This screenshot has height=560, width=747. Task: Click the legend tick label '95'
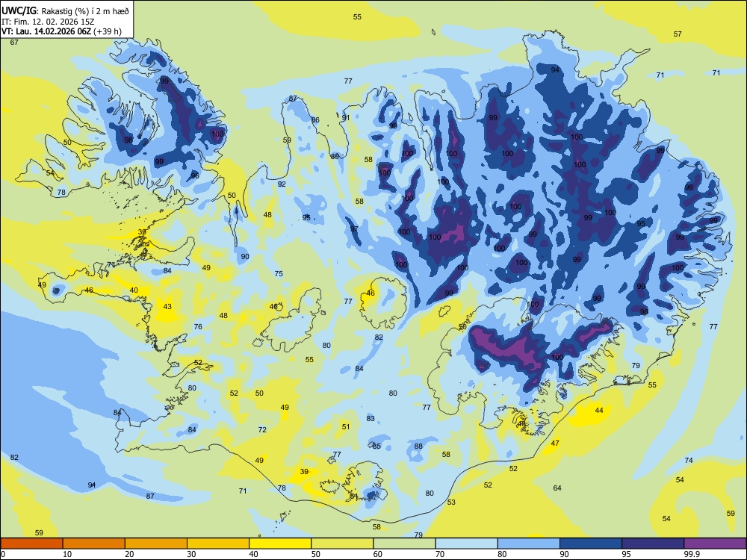tap(627, 554)
